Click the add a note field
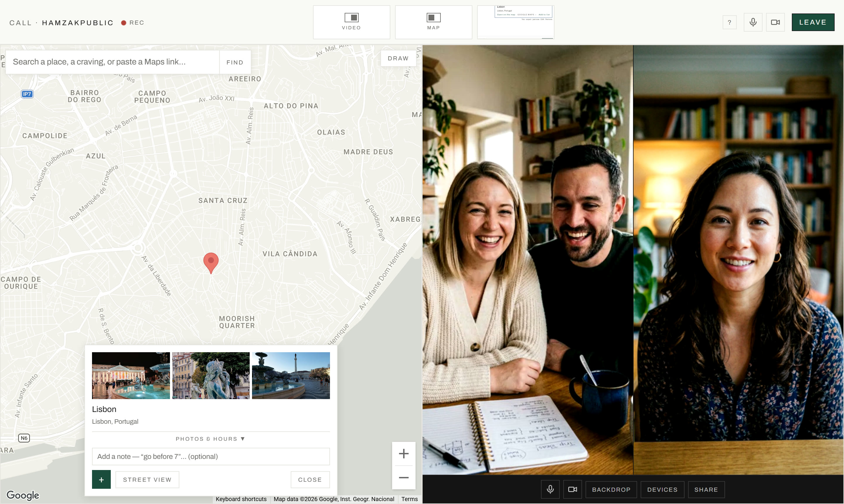The height and width of the screenshot is (504, 844). coord(211,457)
